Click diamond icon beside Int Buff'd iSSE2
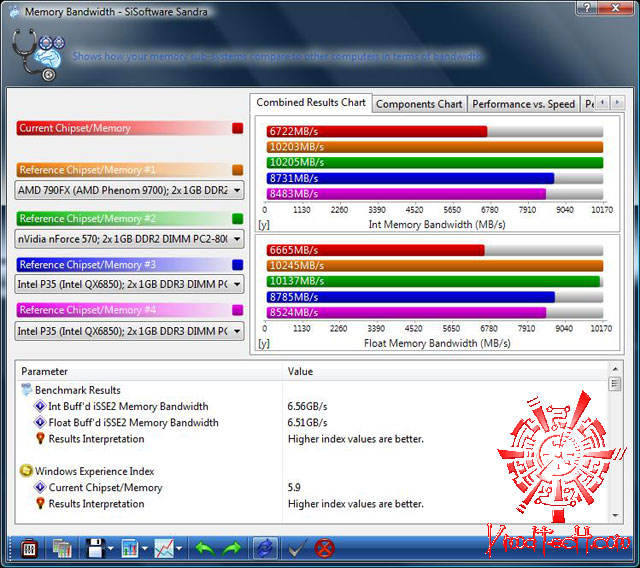 (x=40, y=406)
